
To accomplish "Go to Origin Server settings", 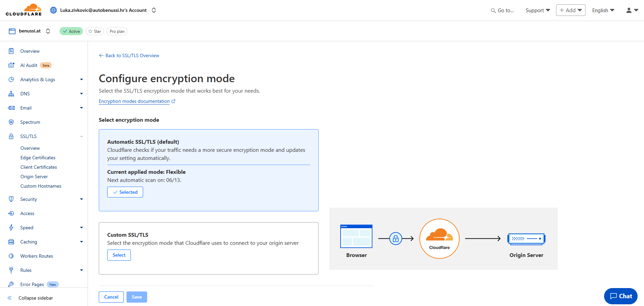I will (34, 176).
